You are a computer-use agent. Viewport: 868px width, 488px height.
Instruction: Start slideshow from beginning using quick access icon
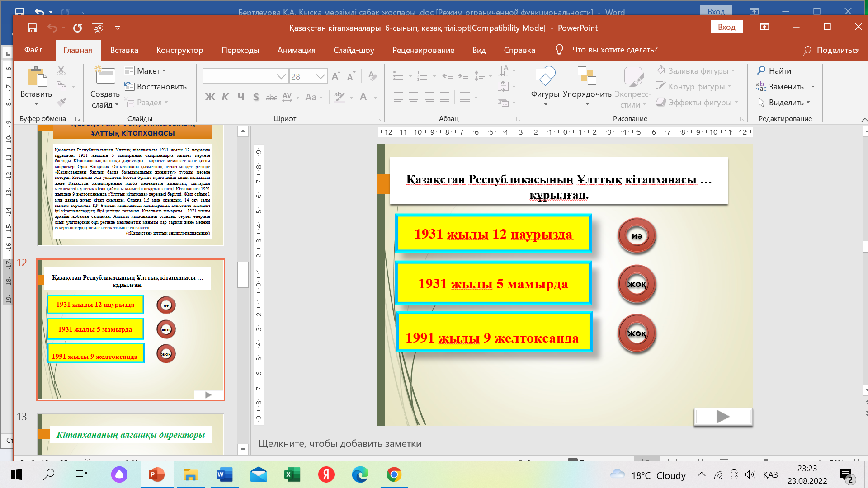coord(98,28)
